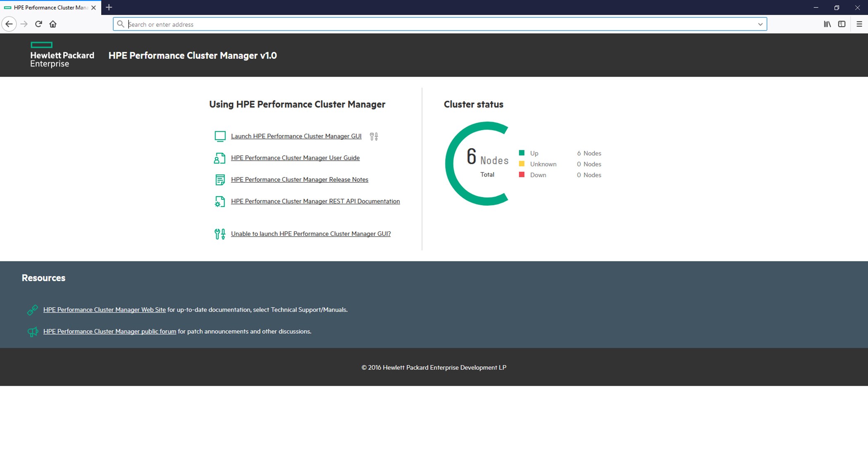Image resolution: width=868 pixels, height=470 pixels.
Task: Click the User Guide person-document icon
Action: click(x=219, y=158)
